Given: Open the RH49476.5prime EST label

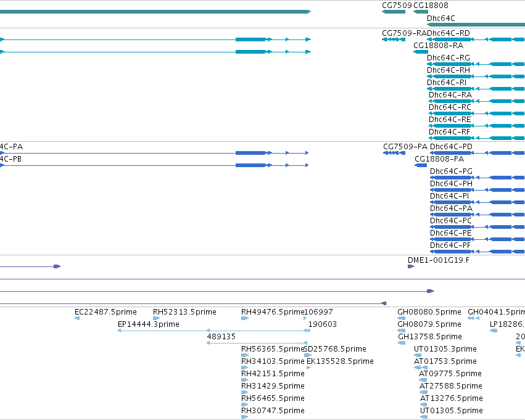Looking at the screenshot, I should [x=273, y=312].
